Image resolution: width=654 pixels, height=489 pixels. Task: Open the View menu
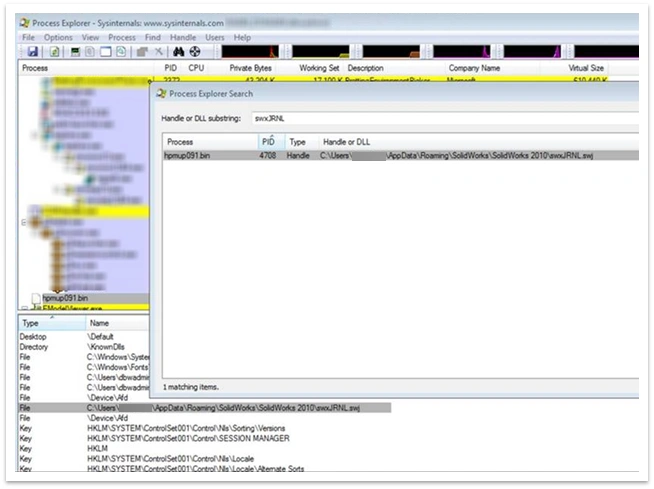91,38
